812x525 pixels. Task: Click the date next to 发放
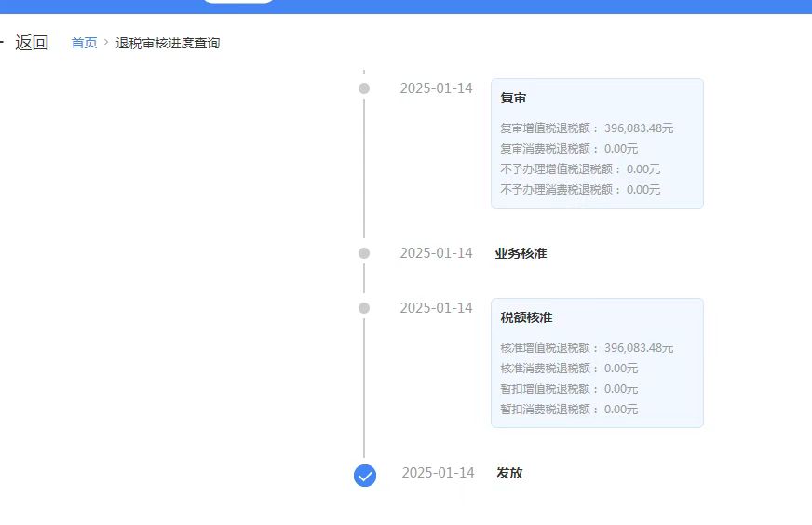tap(438, 473)
